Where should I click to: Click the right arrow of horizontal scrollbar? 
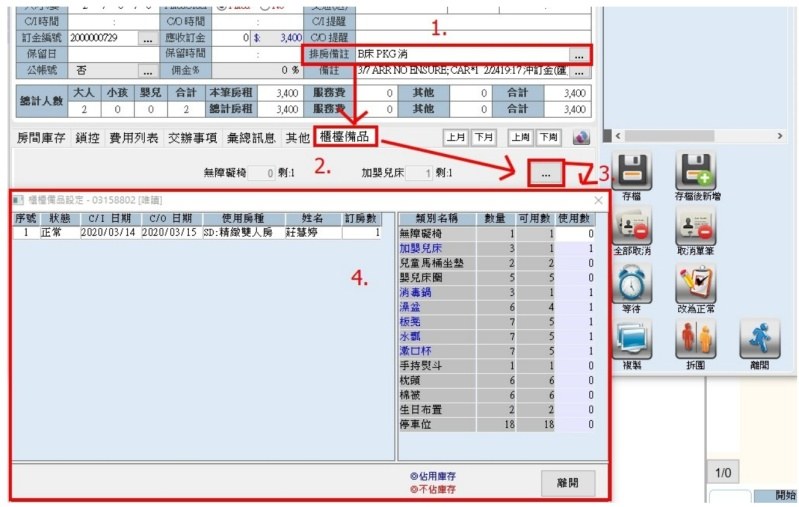pyautogui.click(x=780, y=136)
